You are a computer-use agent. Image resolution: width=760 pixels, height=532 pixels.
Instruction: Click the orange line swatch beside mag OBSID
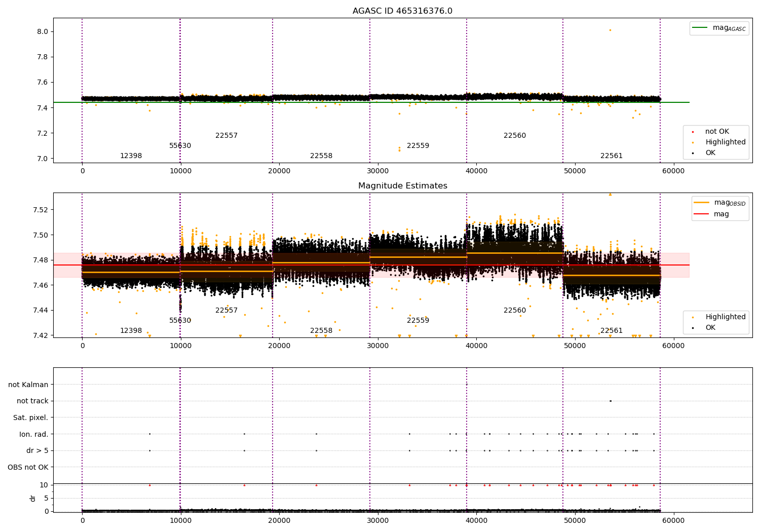click(x=702, y=203)
